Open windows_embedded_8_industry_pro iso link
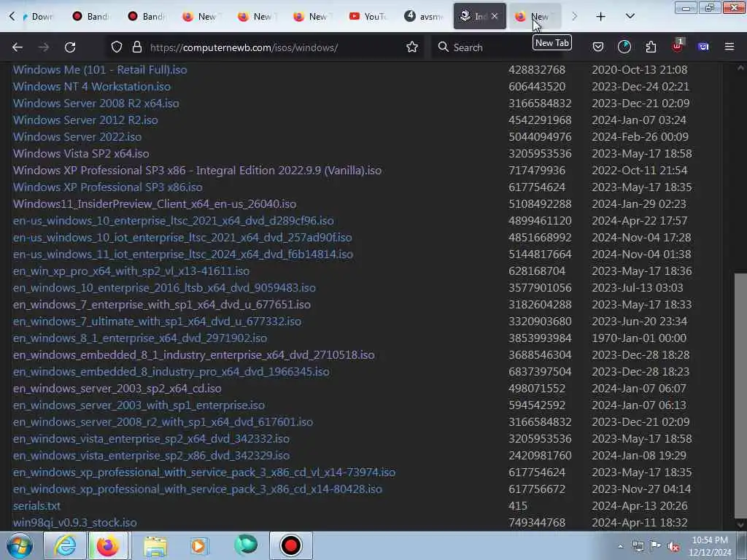The image size is (747, 560). [x=171, y=371]
